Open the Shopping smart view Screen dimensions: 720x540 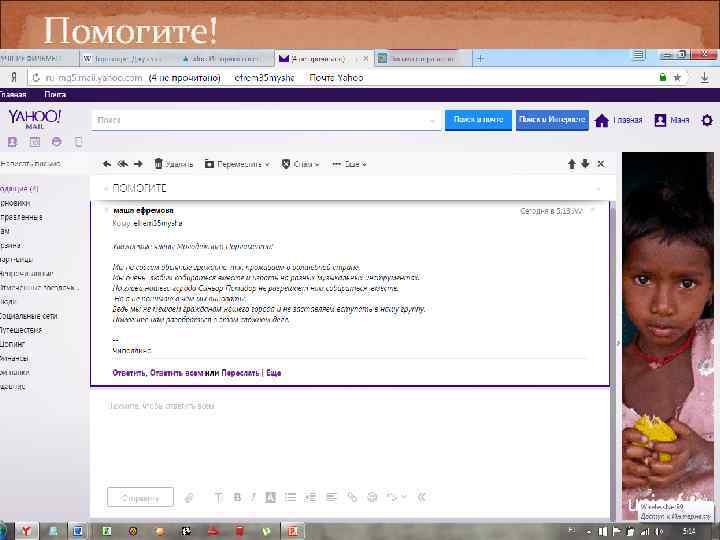[13, 344]
